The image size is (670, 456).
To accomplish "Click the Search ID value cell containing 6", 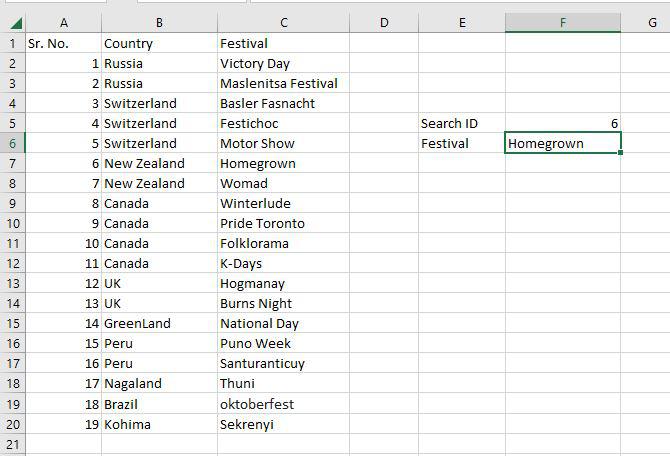I will click(563, 123).
